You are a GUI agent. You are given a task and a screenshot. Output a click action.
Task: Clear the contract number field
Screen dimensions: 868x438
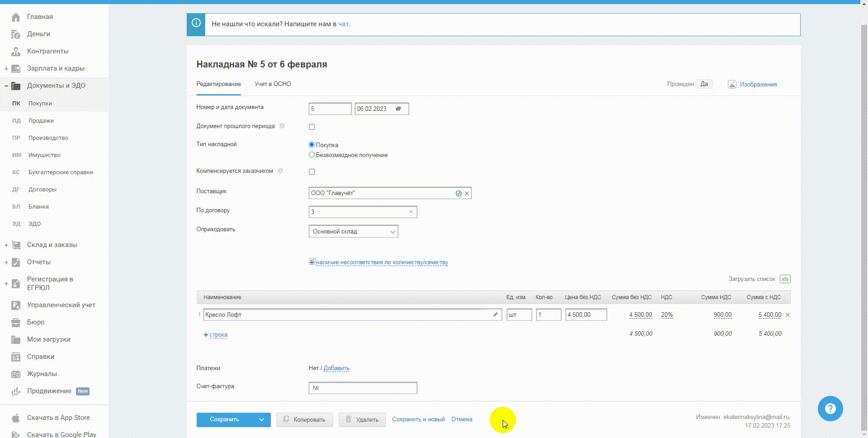[x=411, y=212]
